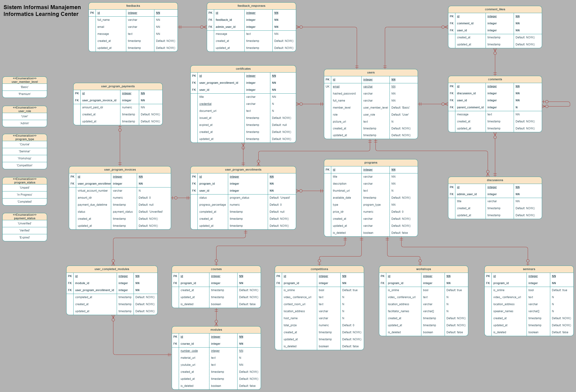This screenshot has width=576, height=392.
Task: Select virtual_account_number in user_program_invoices
Action: pyautogui.click(x=93, y=191)
